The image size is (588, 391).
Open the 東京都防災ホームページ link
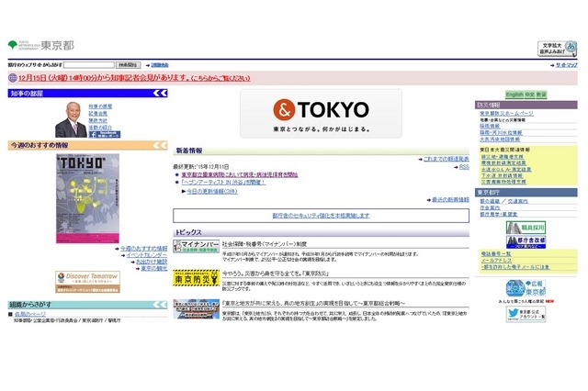(506, 114)
